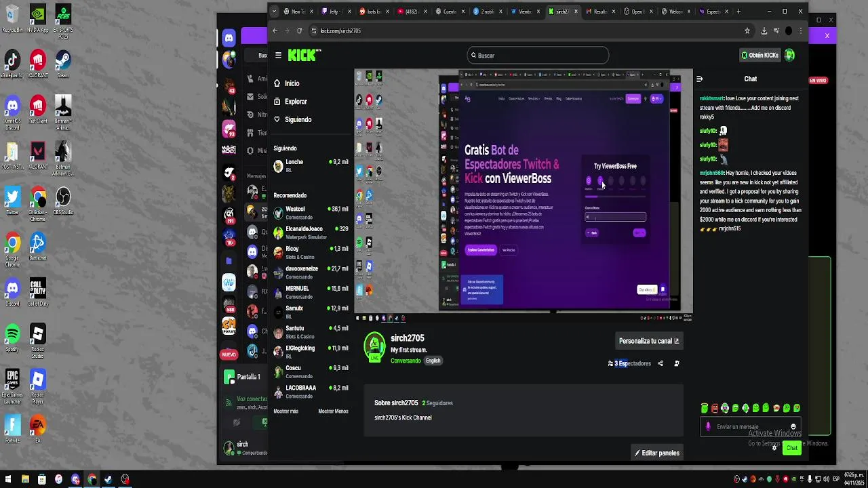Select ElGlogloking in recommended list
The height and width of the screenshot is (488, 868).
pyautogui.click(x=311, y=352)
